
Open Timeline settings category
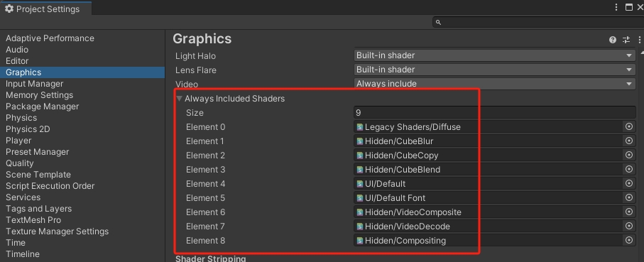point(23,254)
